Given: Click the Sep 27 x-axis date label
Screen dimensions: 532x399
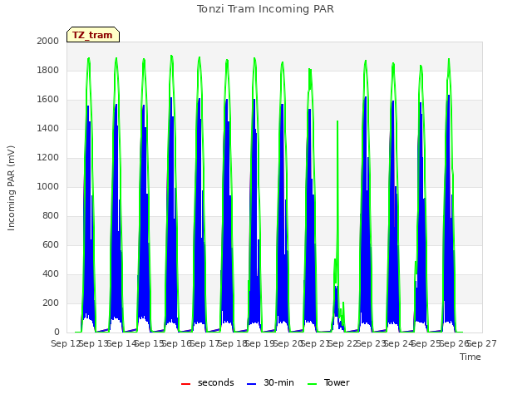Looking at the screenshot, I should (482, 343).
